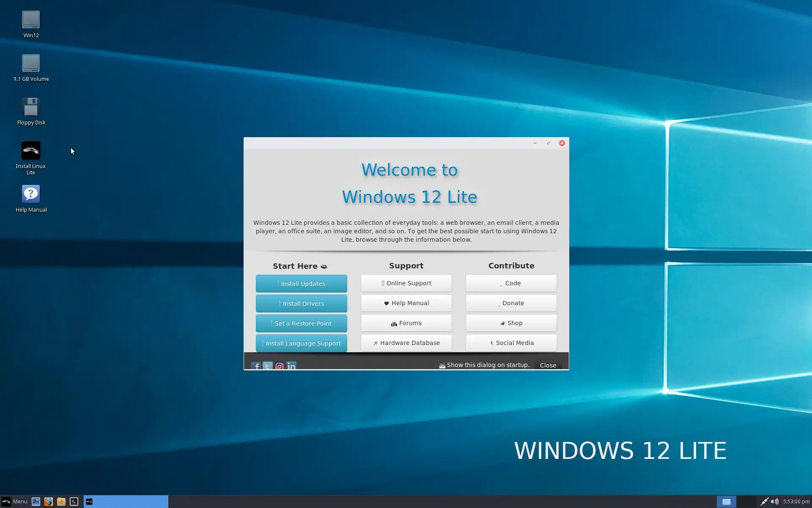The height and width of the screenshot is (508, 812).
Task: Launch Firefox from the taskbar
Action: click(x=49, y=502)
